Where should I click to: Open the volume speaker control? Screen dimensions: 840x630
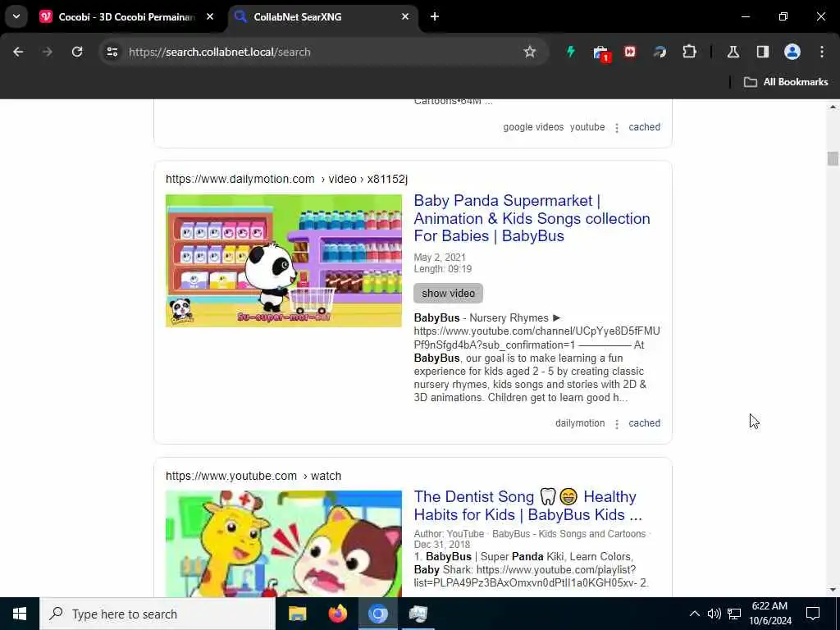click(714, 614)
